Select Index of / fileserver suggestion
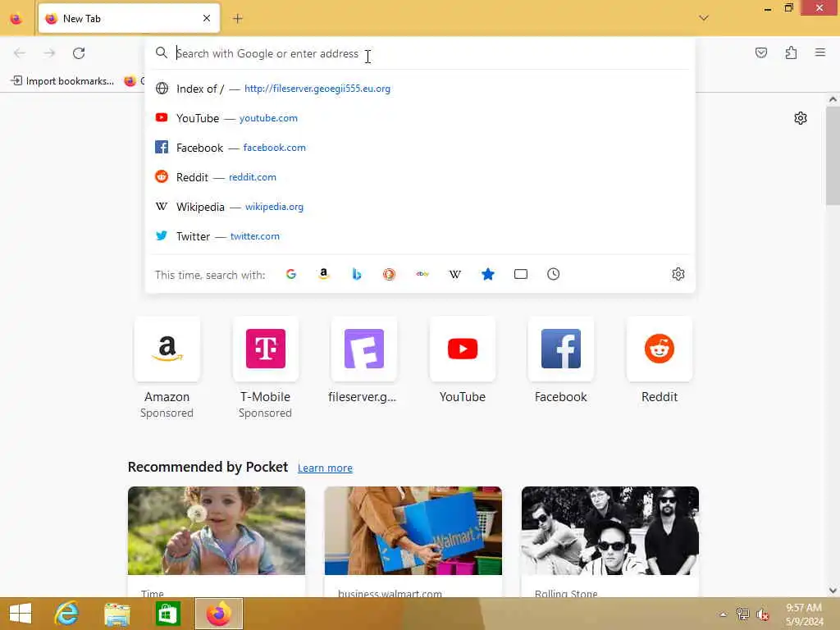 420,89
